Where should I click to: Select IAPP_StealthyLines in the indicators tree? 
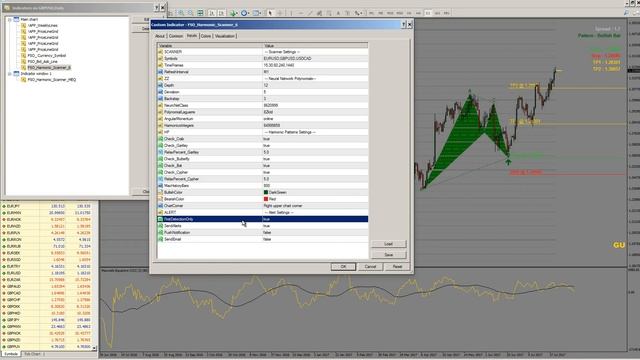click(x=42, y=25)
